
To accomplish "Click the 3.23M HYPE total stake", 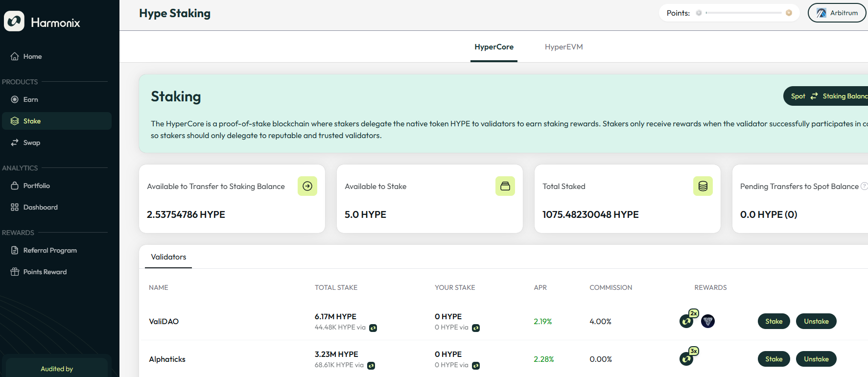I will click(336, 354).
